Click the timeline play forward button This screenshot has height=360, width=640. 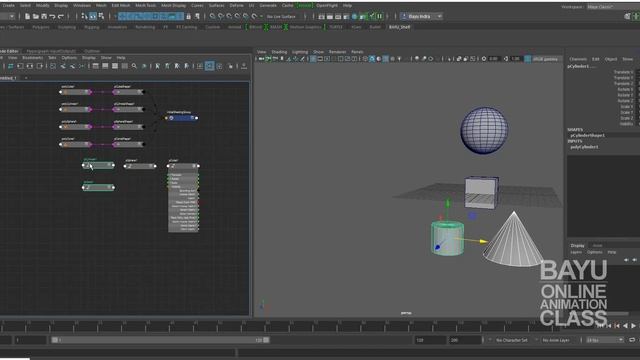point(633,326)
